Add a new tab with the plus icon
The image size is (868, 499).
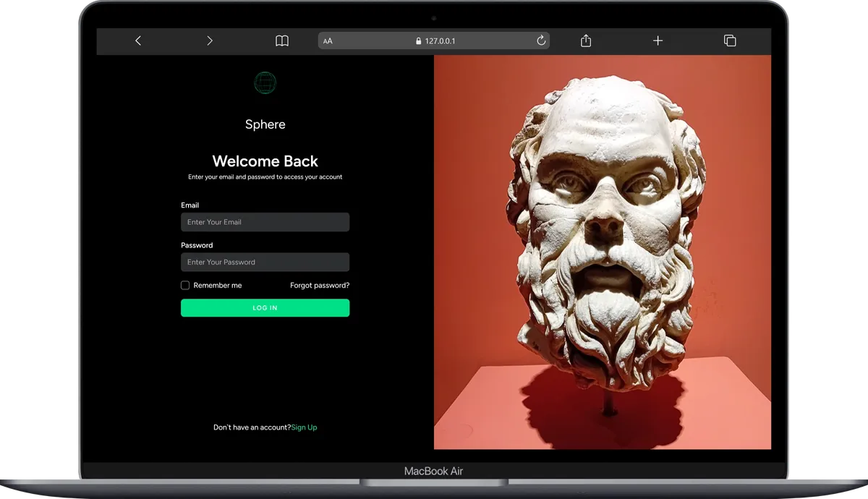click(658, 41)
